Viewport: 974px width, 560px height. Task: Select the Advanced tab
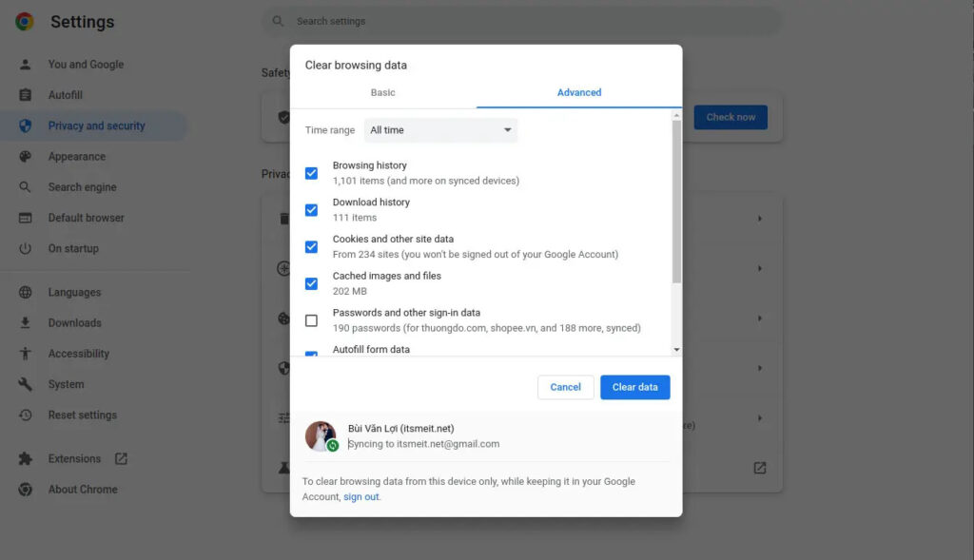[578, 92]
